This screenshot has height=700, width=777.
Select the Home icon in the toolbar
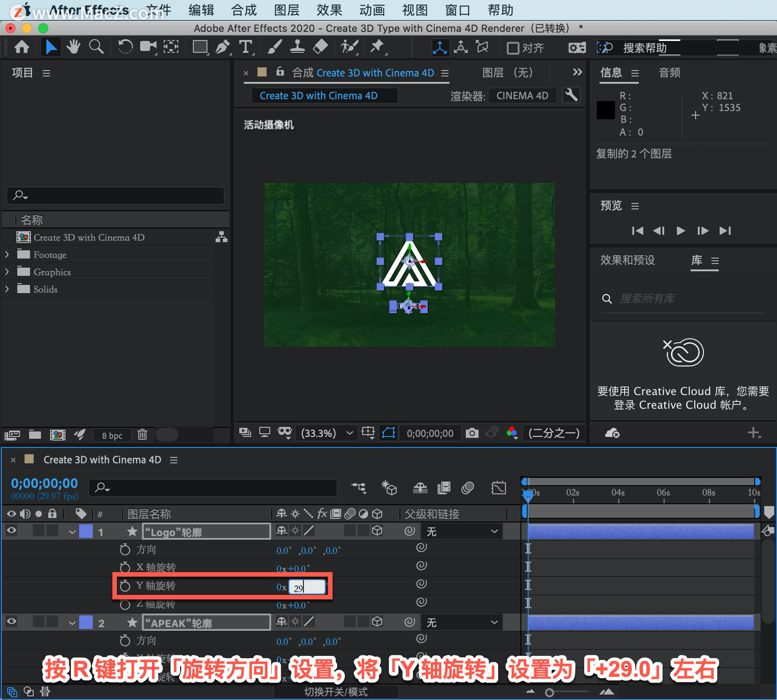(x=22, y=47)
